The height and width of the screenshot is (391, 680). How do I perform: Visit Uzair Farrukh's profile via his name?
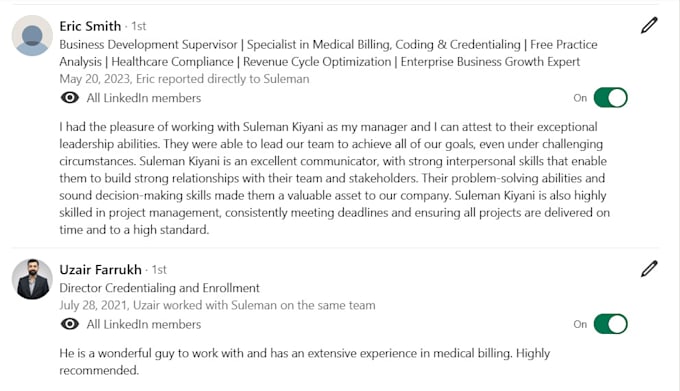(x=100, y=270)
